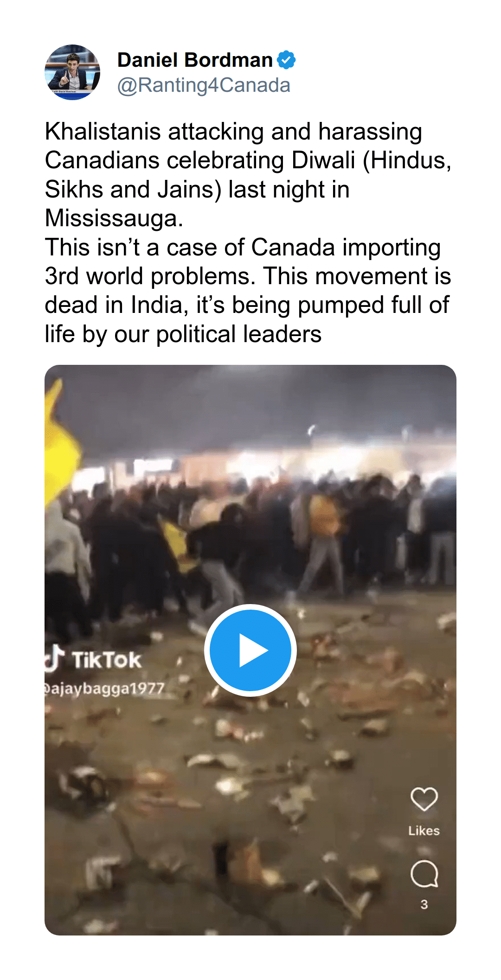The image size is (501, 980).
Task: Select the word Mississauga in tweet
Action: (x=114, y=218)
